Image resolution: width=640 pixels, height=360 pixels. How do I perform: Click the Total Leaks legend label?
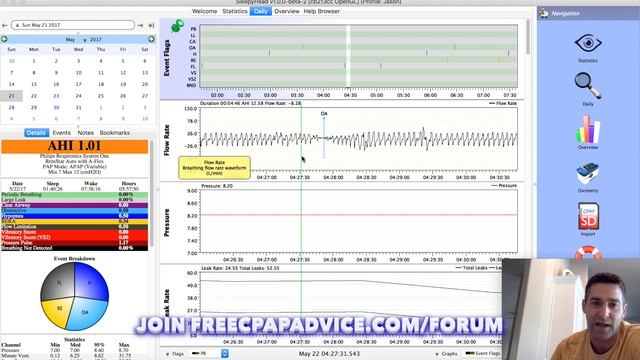(471, 268)
